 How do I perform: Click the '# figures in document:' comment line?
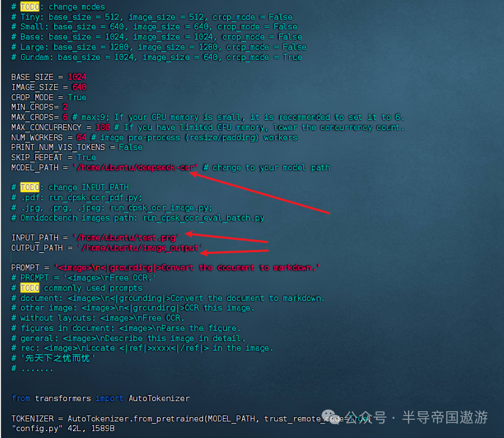click(126, 328)
